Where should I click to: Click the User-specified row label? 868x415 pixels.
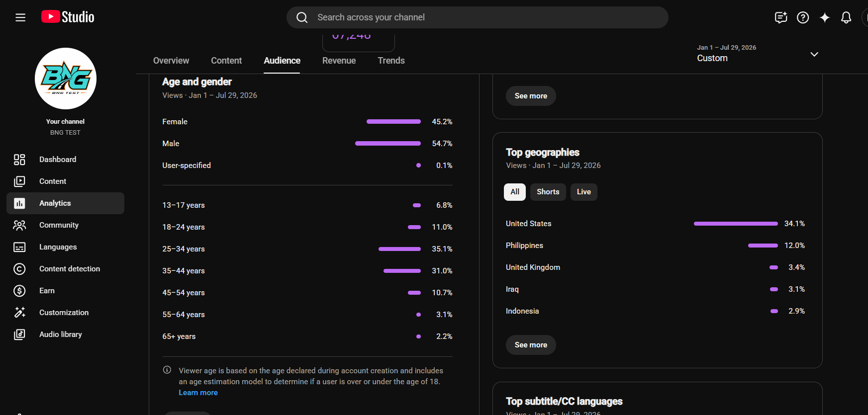click(187, 166)
